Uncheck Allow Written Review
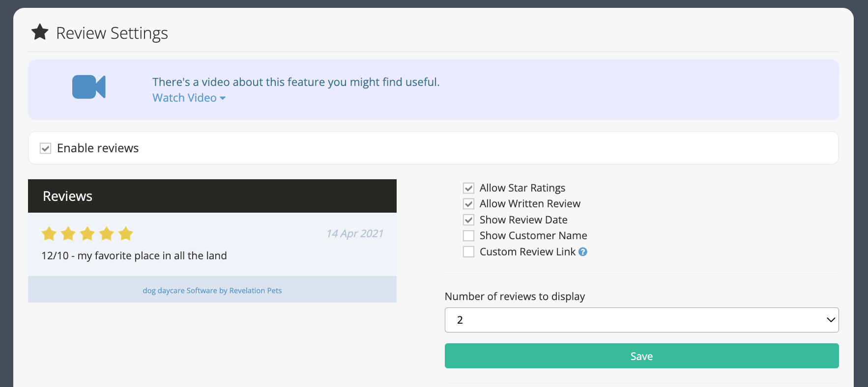Image resolution: width=868 pixels, height=387 pixels. tap(469, 204)
